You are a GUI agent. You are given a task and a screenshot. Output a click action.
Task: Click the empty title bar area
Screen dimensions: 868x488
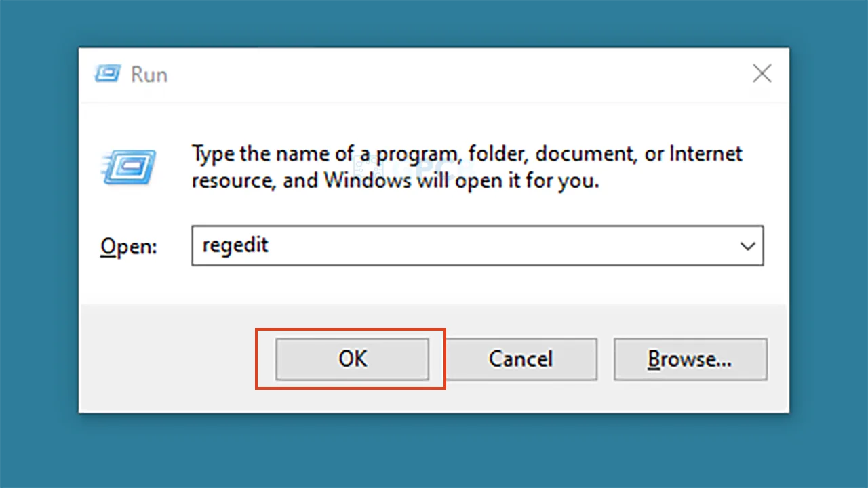(454, 74)
